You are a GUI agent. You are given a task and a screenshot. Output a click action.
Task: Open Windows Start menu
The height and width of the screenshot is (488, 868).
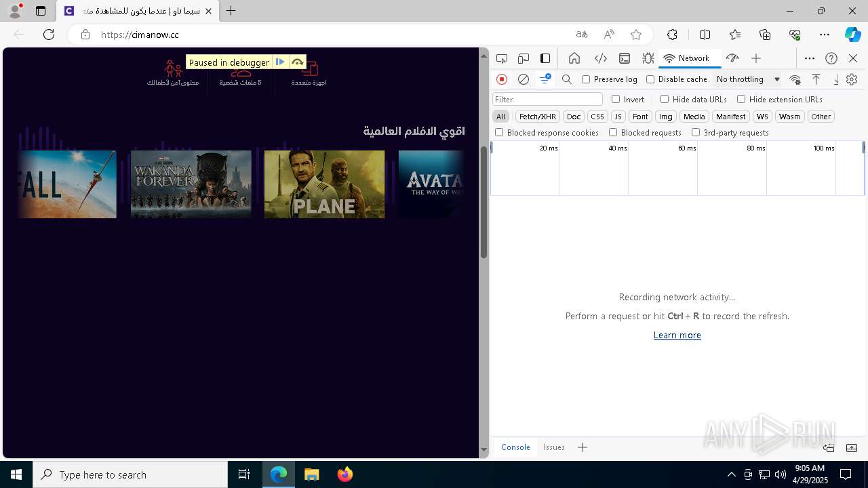click(x=16, y=474)
